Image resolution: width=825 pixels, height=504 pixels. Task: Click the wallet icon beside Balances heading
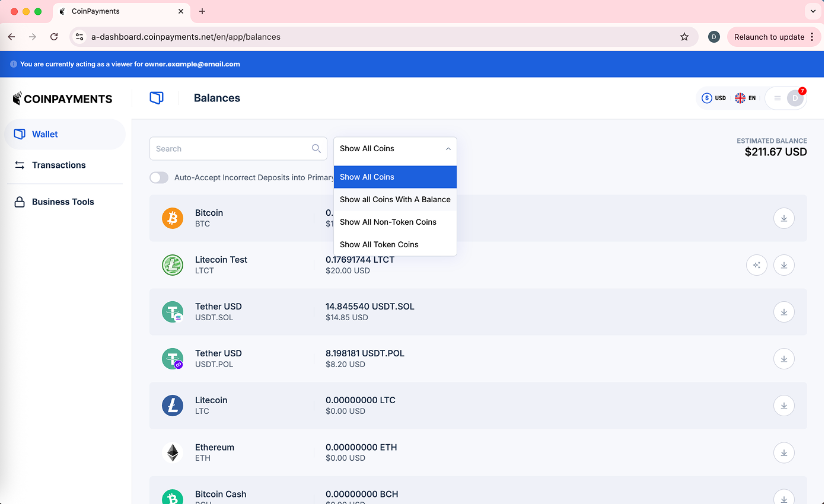157,98
